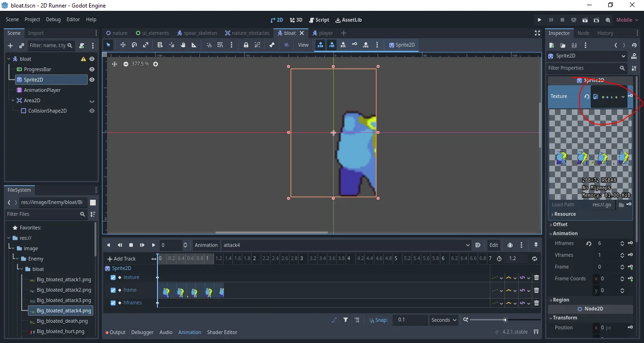
Task: Click the animation loop icon on timeline
Action: coord(534,258)
